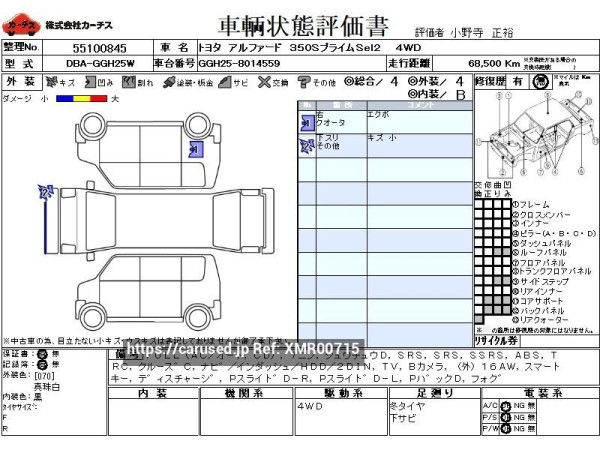The image size is (600, 450).
Task: Click the car name トヨタ アルファード
Action: pyautogui.click(x=240, y=48)
